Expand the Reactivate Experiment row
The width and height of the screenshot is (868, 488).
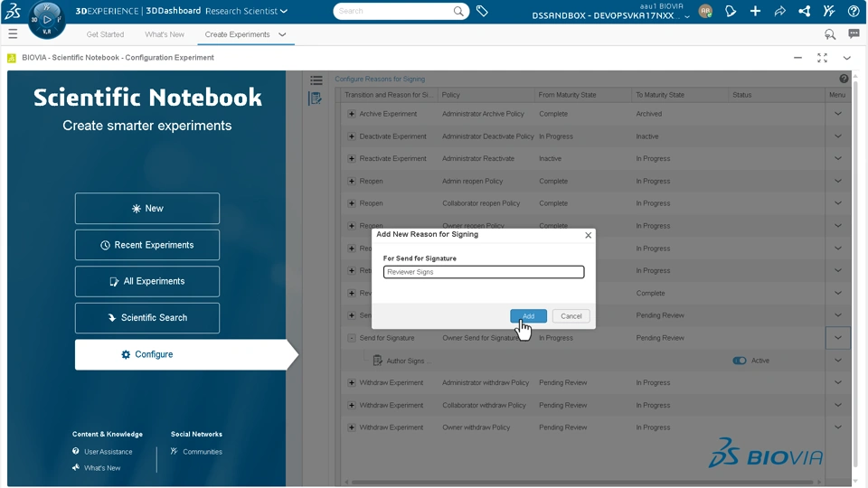click(352, 159)
